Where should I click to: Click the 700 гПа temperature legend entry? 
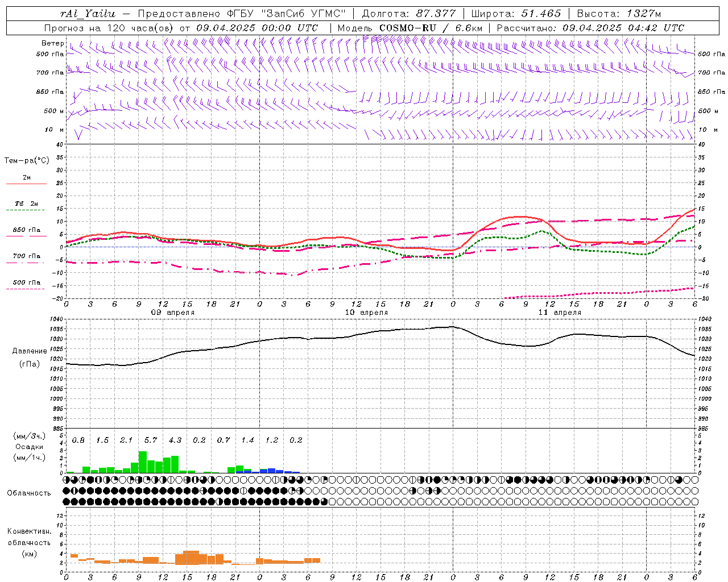click(27, 256)
